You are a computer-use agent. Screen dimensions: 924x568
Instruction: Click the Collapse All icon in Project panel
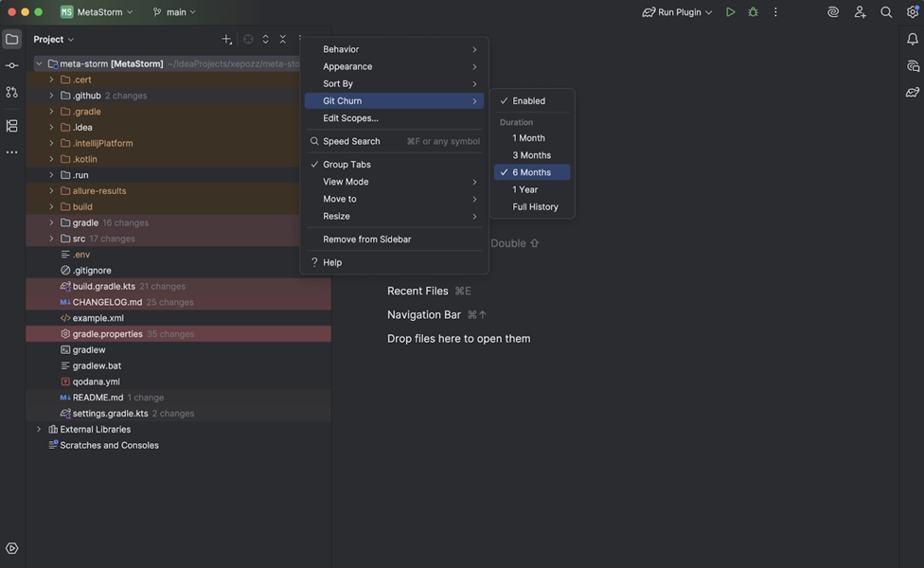point(283,40)
